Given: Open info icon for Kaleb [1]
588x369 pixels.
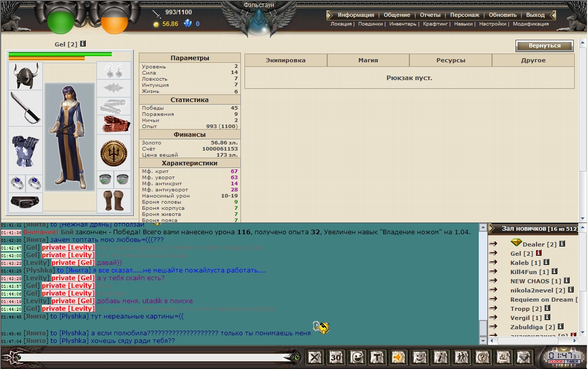Looking at the screenshot, I should click(x=546, y=262).
